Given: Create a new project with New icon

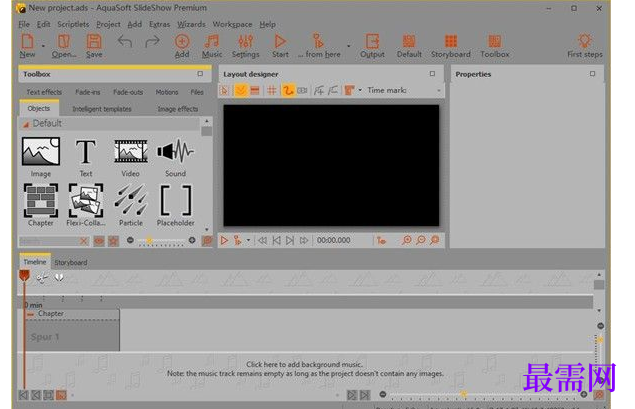Looking at the screenshot, I should click(x=28, y=46).
